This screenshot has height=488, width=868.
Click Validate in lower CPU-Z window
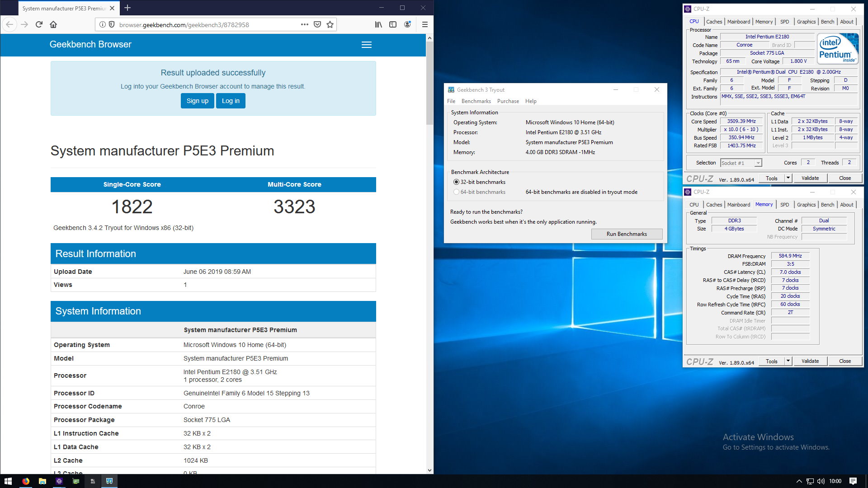pos(810,361)
